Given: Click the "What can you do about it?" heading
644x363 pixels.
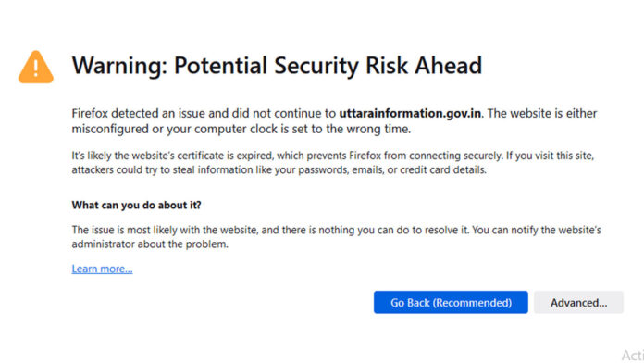Looking at the screenshot, I should (x=136, y=205).
